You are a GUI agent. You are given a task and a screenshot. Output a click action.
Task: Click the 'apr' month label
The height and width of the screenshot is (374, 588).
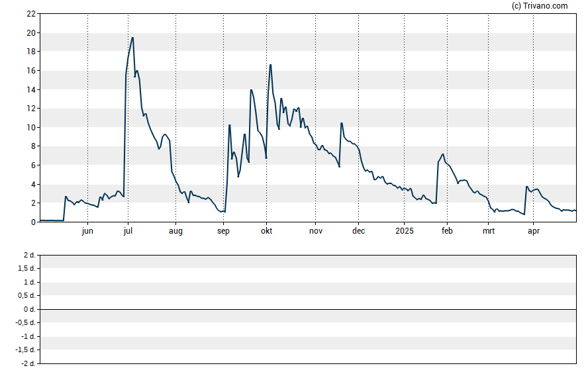534,231
